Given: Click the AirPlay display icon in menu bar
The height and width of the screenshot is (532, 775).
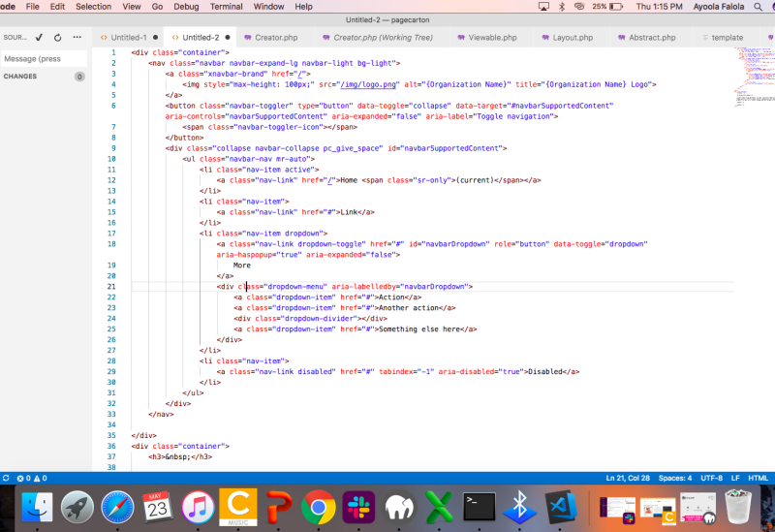Looking at the screenshot, I should coord(543,7).
